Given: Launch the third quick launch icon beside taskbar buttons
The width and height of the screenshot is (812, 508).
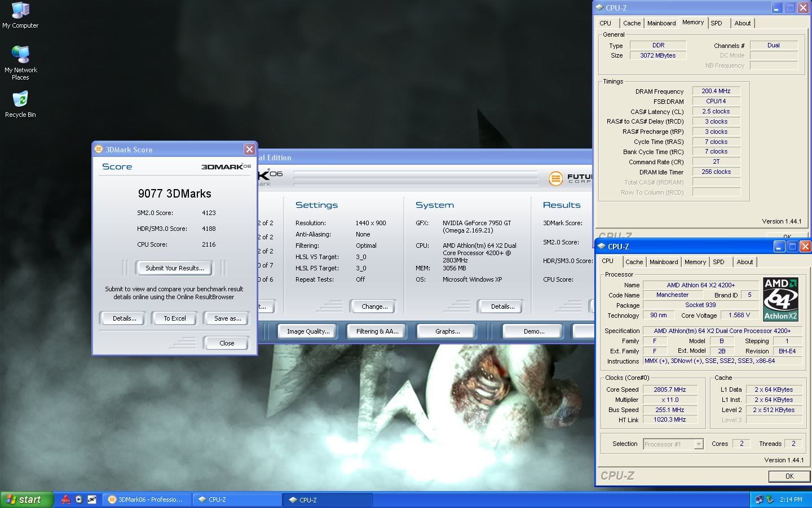Looking at the screenshot, I should tap(92, 500).
